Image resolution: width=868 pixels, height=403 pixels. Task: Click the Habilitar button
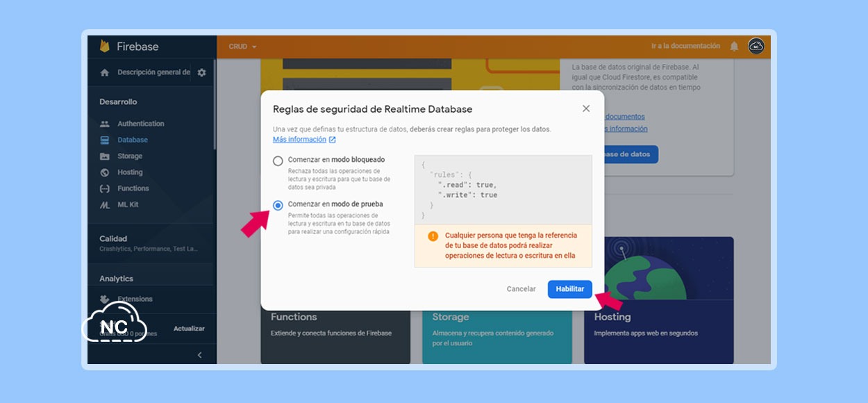coord(570,289)
